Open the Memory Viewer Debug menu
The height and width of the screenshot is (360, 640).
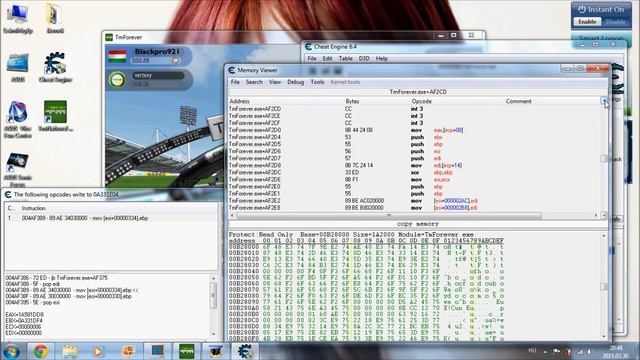[296, 82]
